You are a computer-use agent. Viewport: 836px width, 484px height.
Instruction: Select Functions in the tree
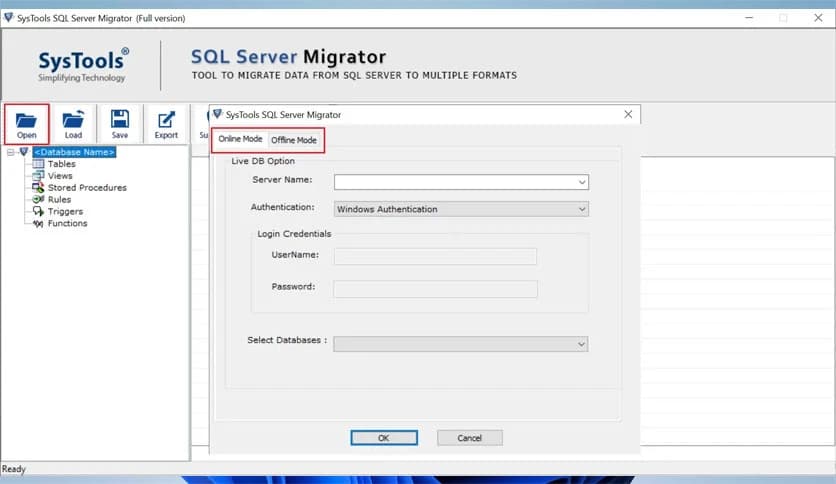(67, 223)
